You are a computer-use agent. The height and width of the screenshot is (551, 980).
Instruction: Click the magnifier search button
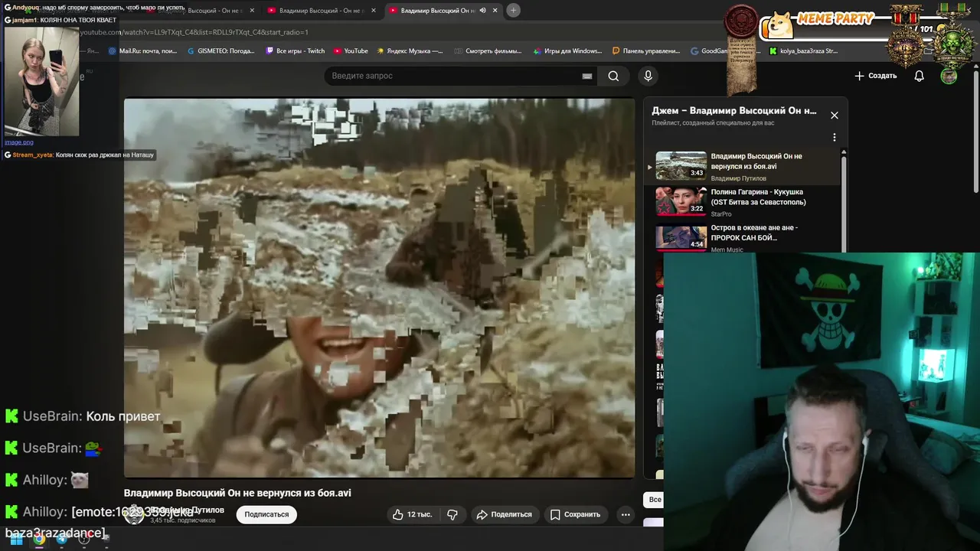pyautogui.click(x=613, y=76)
